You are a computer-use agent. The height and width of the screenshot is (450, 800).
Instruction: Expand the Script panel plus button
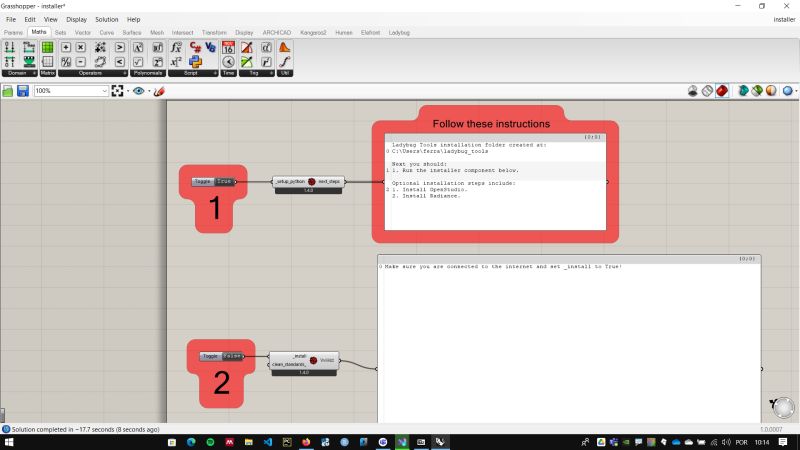point(215,73)
